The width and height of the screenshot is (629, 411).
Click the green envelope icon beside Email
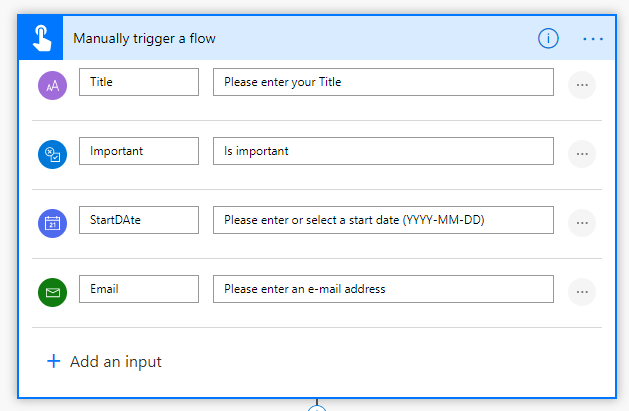[52, 292]
